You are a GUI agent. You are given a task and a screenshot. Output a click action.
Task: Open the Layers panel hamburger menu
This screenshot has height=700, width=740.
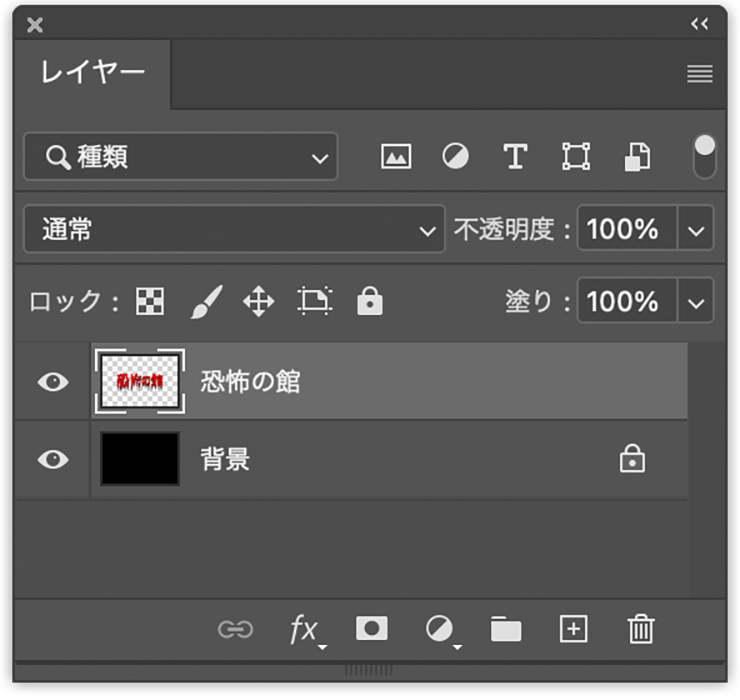699,74
